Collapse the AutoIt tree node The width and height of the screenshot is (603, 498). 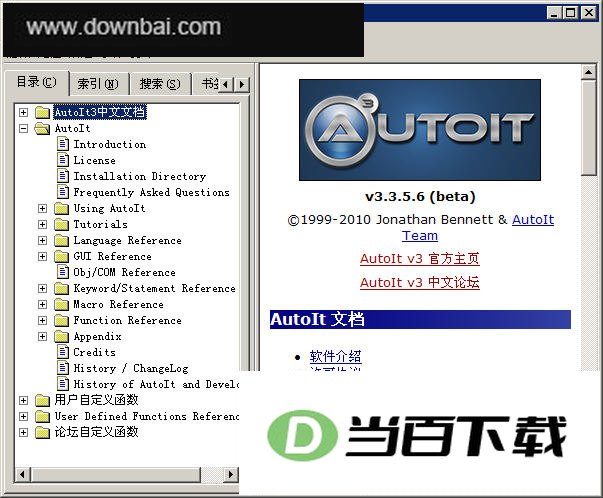click(x=23, y=128)
